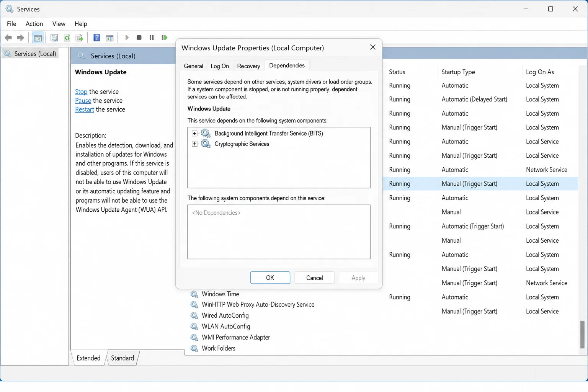This screenshot has width=588, height=392.
Task: Click the Windows Update heading in the Extended pane
Action: coord(101,72)
